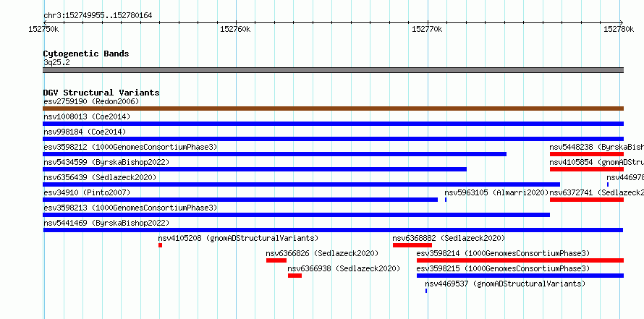Open nsv6356439 (Sedlazeck2020) label
The image size is (644, 319).
tap(100, 177)
